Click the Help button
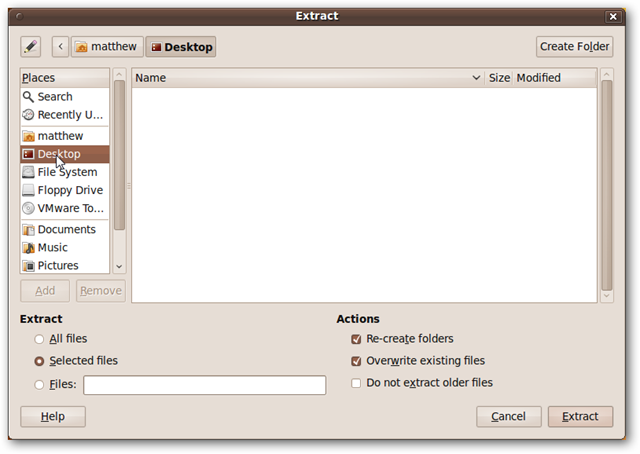This screenshot has height=454, width=640. [53, 416]
